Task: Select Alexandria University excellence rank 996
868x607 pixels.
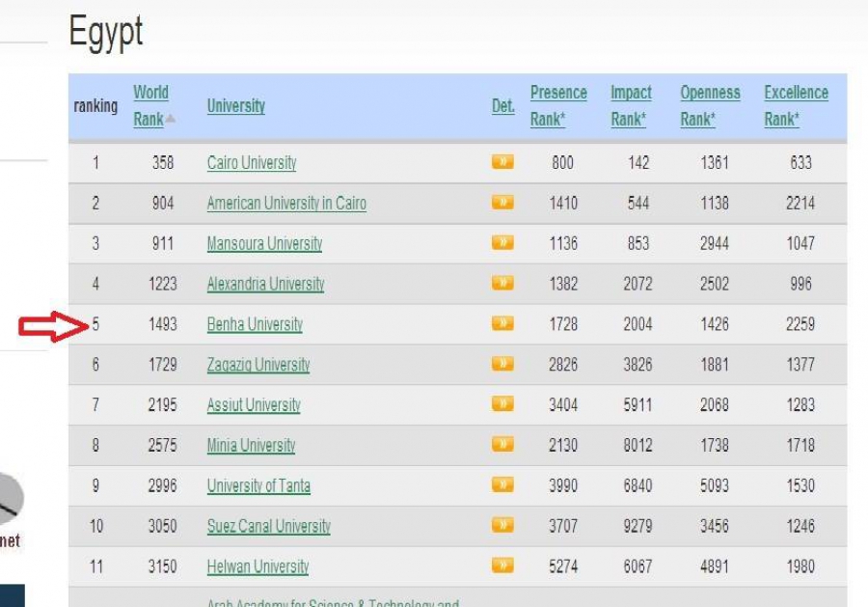Action: coord(801,284)
